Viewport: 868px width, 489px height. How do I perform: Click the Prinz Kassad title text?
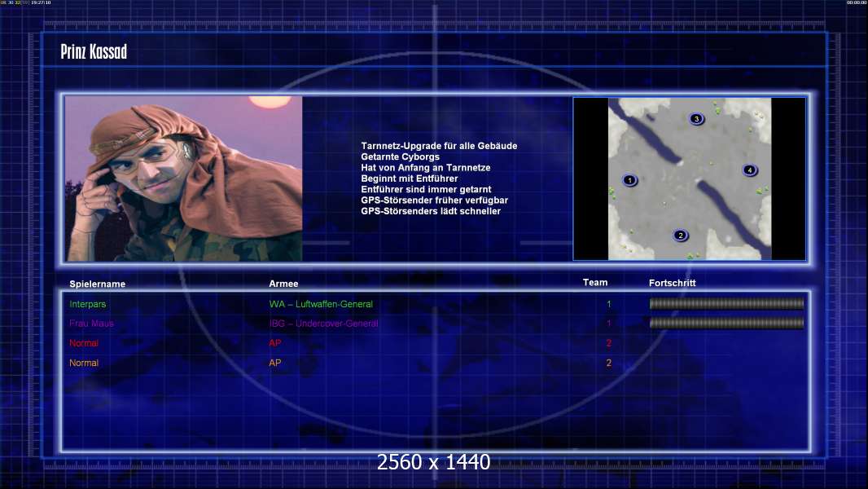(x=94, y=53)
